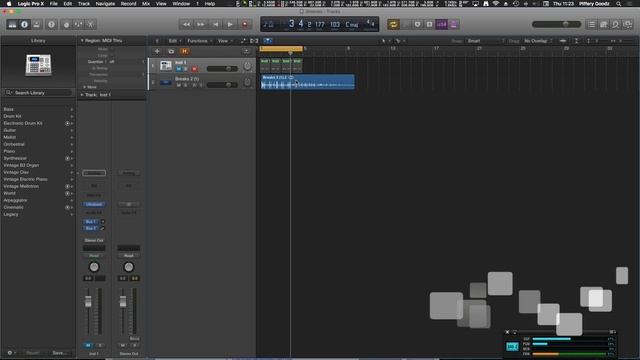Image resolution: width=640 pixels, height=360 pixels.
Task: Open the Record menu
Action: pos(128,4)
